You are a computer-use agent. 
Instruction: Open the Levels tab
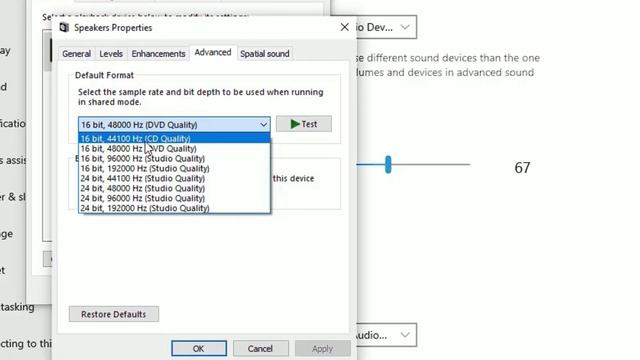(x=111, y=53)
